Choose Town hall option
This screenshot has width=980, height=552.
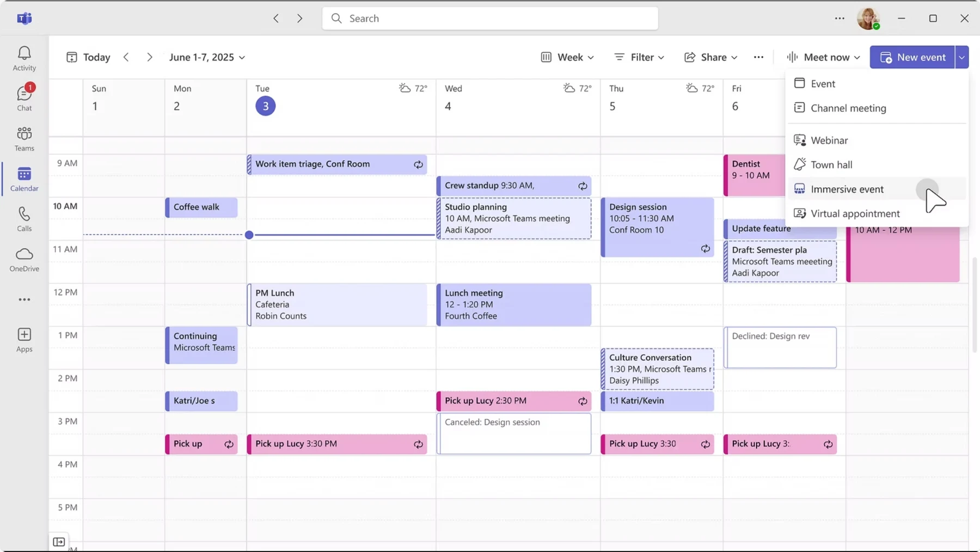[877, 164]
